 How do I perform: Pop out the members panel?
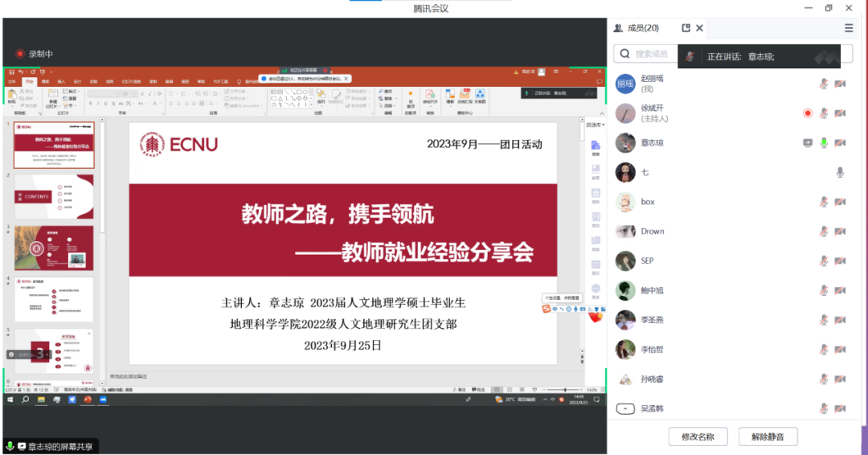(686, 28)
